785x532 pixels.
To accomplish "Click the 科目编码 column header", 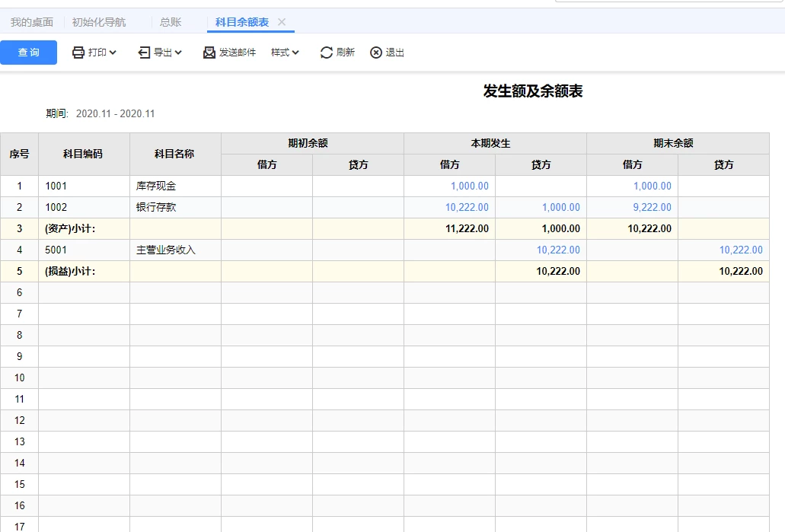I will point(83,154).
